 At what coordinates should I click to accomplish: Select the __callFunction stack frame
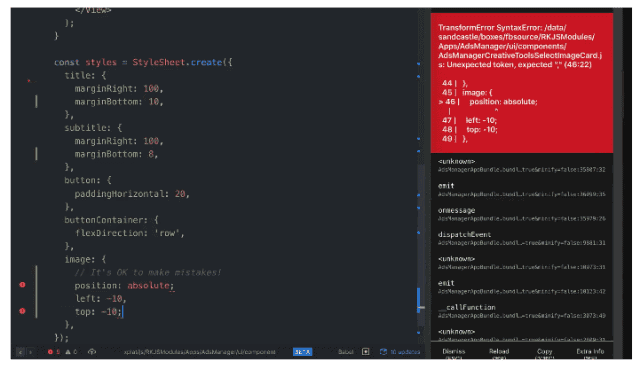[522, 311]
